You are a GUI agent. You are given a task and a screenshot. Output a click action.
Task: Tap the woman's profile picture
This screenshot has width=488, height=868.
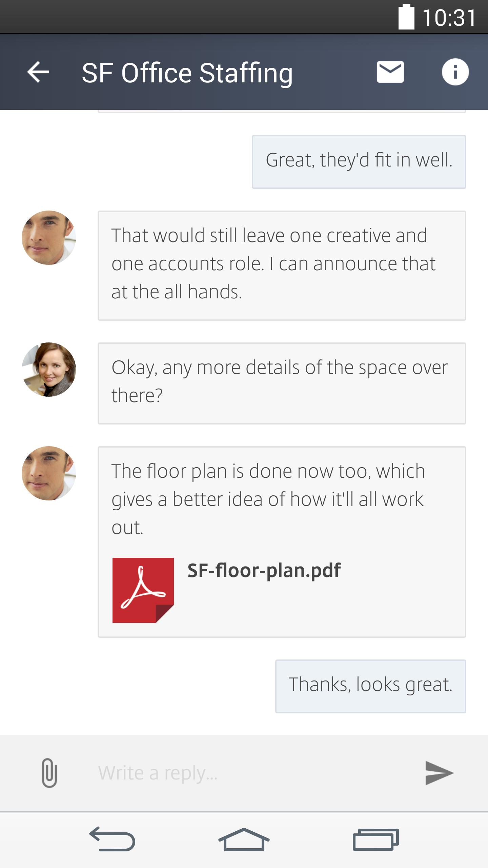click(49, 370)
